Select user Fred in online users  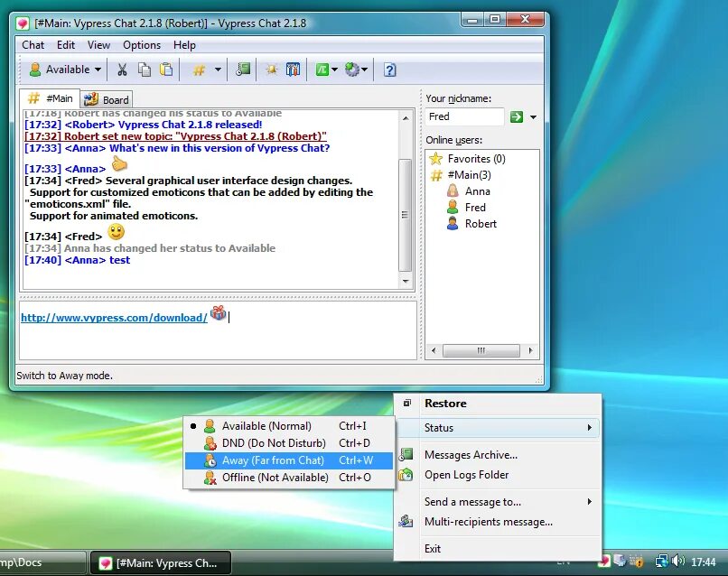[475, 208]
